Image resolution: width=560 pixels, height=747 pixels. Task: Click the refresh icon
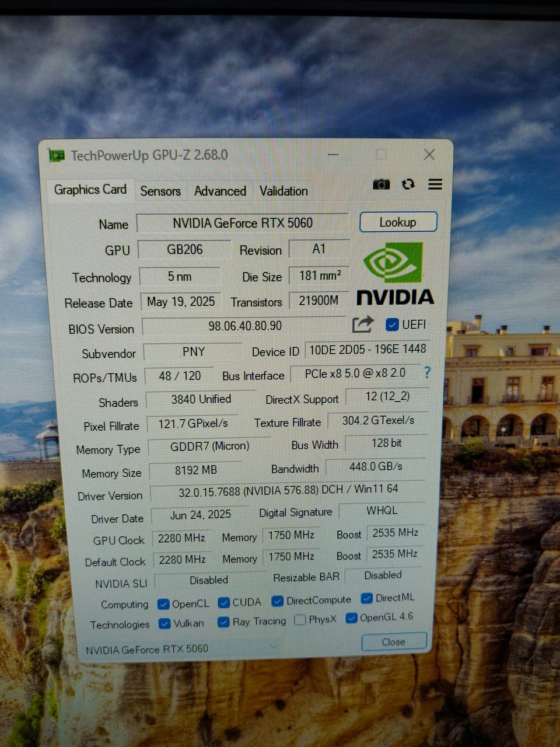408,184
